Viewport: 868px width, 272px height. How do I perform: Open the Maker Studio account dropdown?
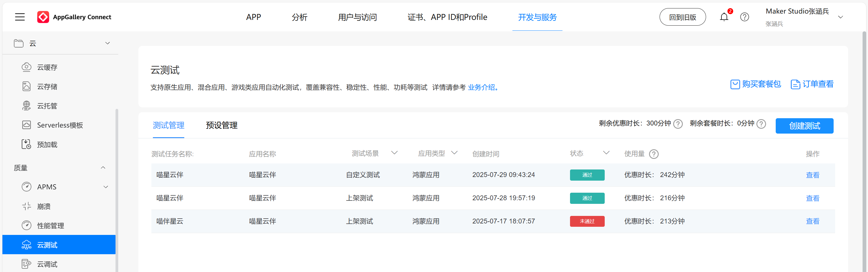pos(840,17)
